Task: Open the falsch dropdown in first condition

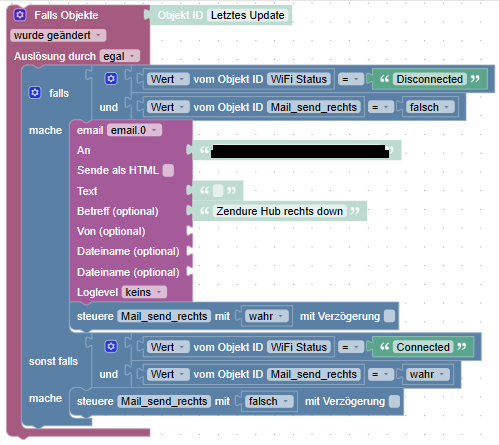Action: pos(430,107)
